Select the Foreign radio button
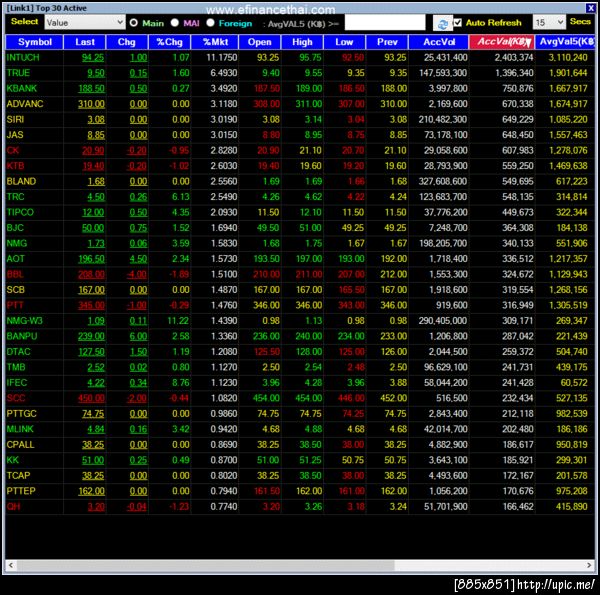Image resolution: width=600 pixels, height=595 pixels. click(210, 23)
